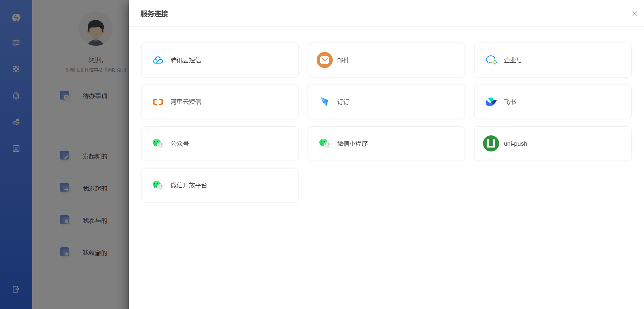Screen dimensions: 644x309
Task: Select the 邮件 service card
Action: pos(386,60)
